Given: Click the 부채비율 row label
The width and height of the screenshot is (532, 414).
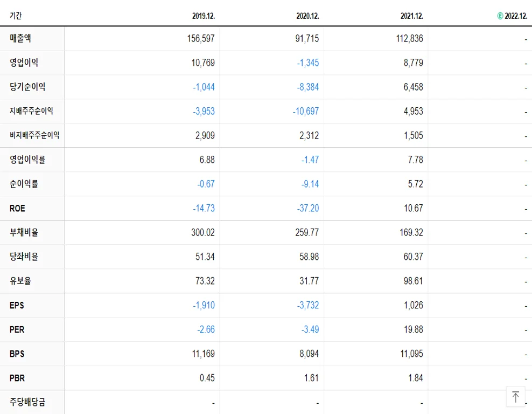Looking at the screenshot, I should (24, 232).
